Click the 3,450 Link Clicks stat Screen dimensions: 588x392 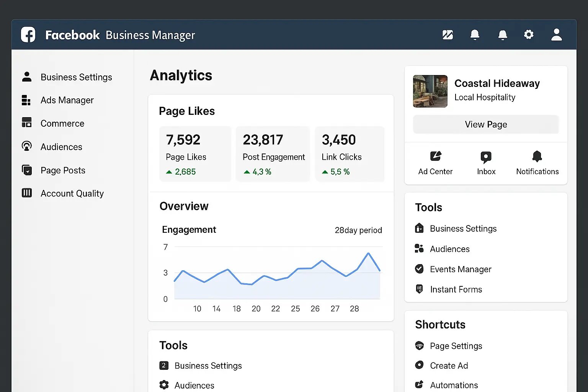point(350,154)
